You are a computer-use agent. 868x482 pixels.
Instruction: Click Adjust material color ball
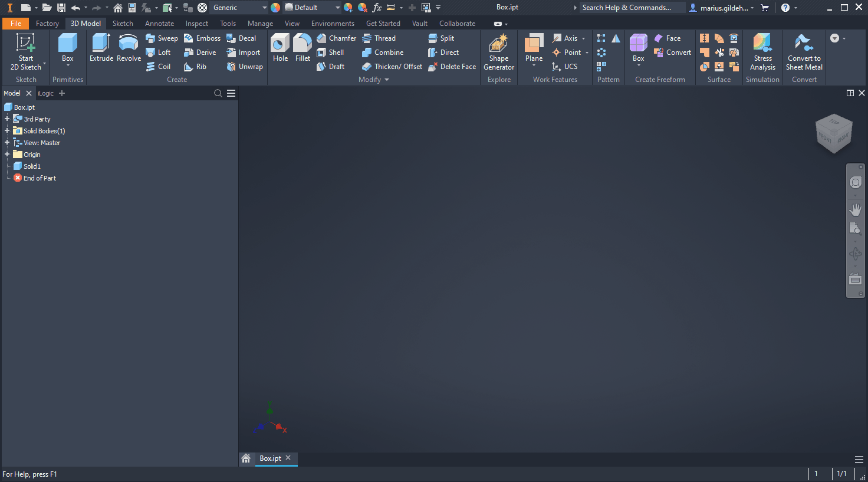[274, 7]
